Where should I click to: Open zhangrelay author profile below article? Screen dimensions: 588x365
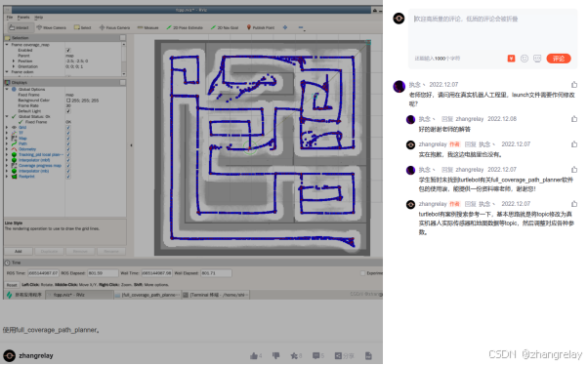click(35, 355)
